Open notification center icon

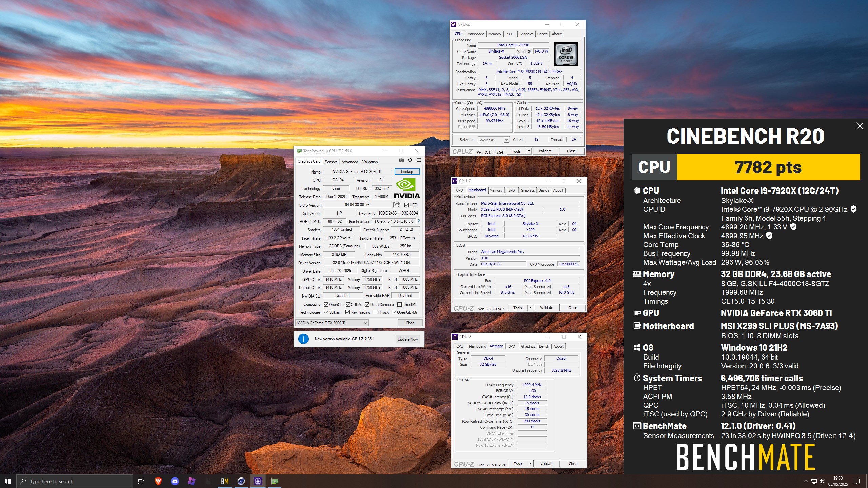857,481
